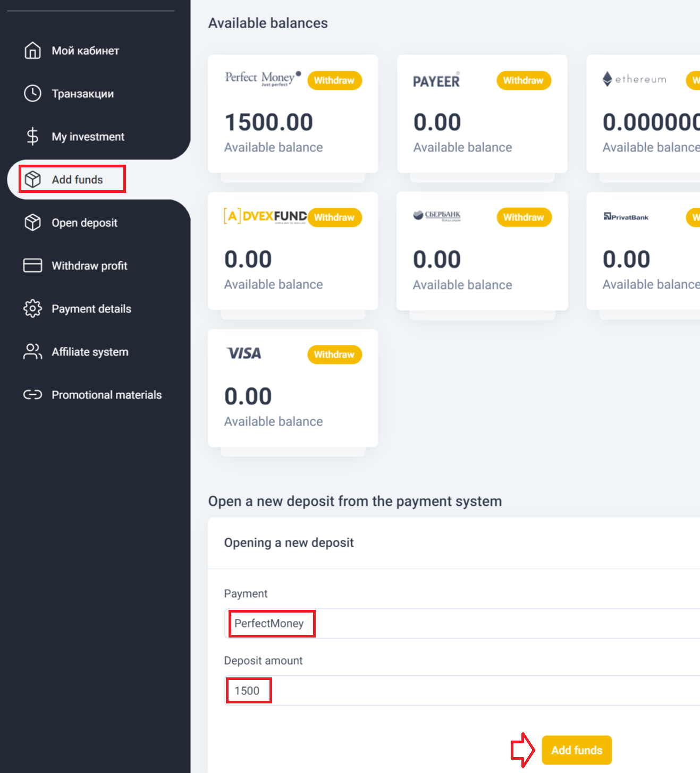Click the Сбербанк logo
The width and height of the screenshot is (700, 773).
(437, 215)
